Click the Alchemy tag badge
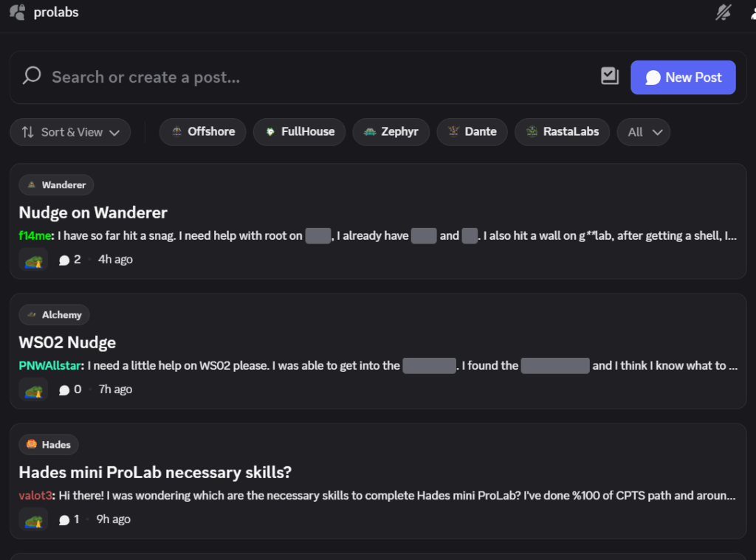The width and height of the screenshot is (756, 560). [x=54, y=314]
